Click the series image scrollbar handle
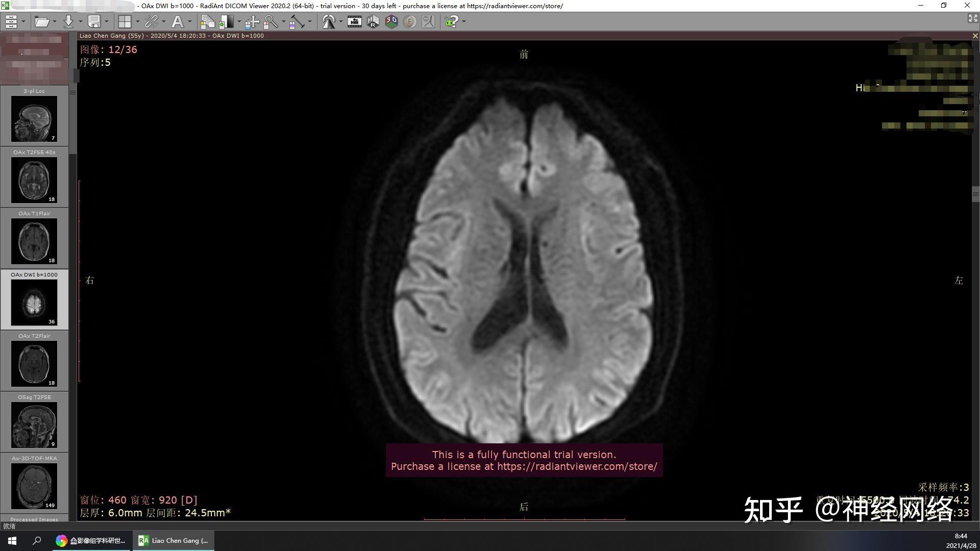 point(975,194)
